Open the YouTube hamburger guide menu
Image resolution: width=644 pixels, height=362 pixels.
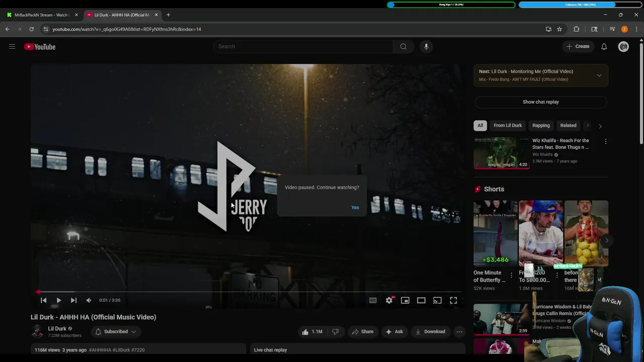tap(12, 47)
